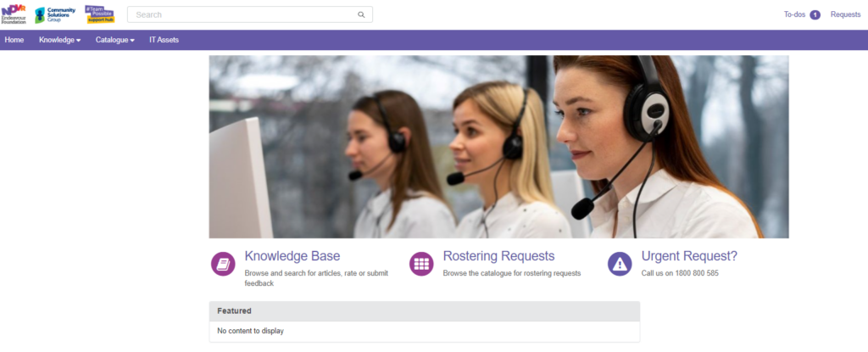Image resolution: width=868 pixels, height=352 pixels.
Task: Select the Rostering Requests grid icon
Action: point(421,264)
